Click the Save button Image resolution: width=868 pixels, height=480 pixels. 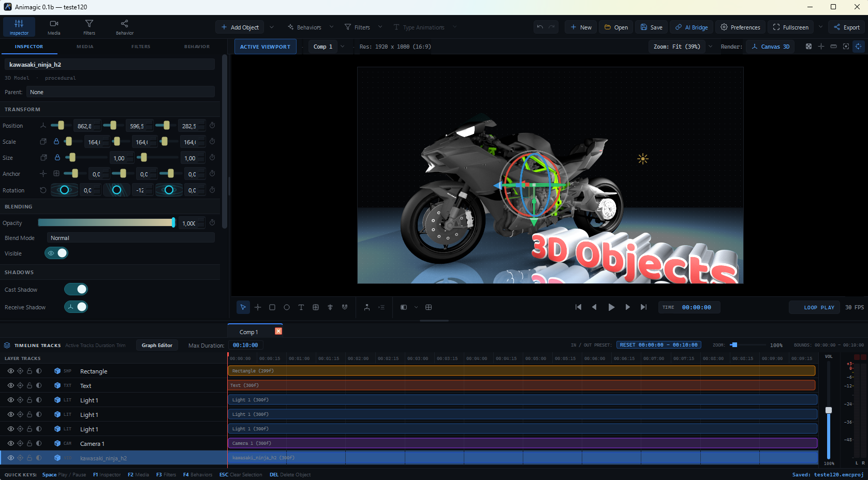click(652, 27)
